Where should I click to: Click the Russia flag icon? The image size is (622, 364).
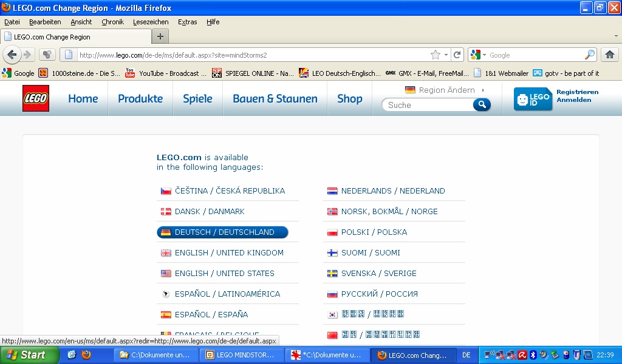click(x=332, y=294)
